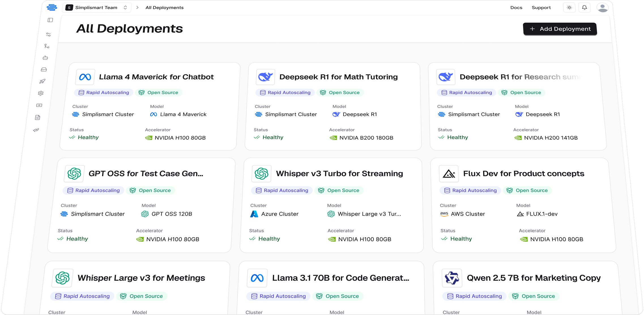Open the notifications bell
644x315 pixels.
pos(584,8)
